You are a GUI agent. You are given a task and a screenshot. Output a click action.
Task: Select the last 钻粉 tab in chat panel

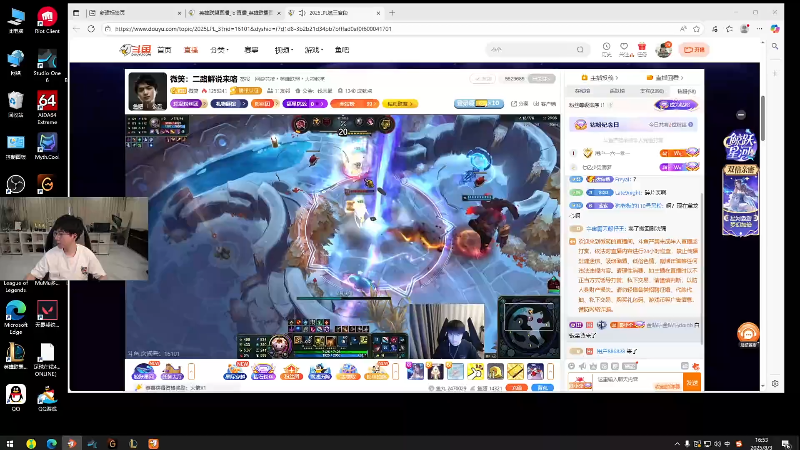pyautogui.click(x=686, y=91)
